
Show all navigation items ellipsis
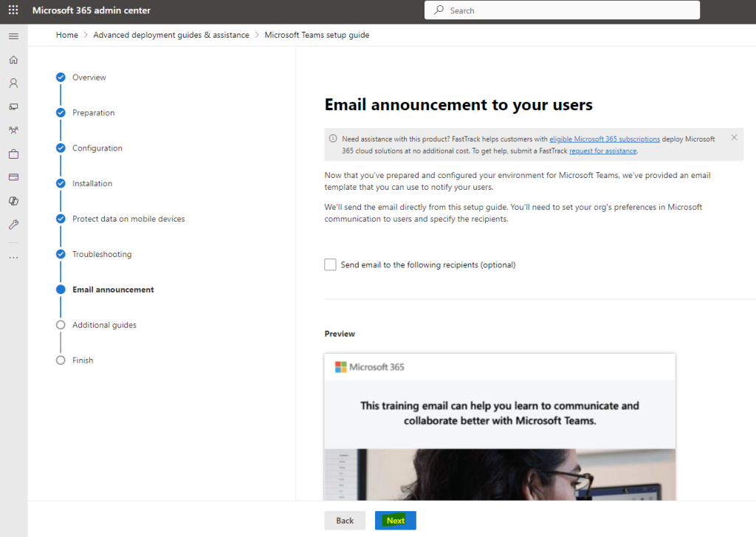point(13,258)
